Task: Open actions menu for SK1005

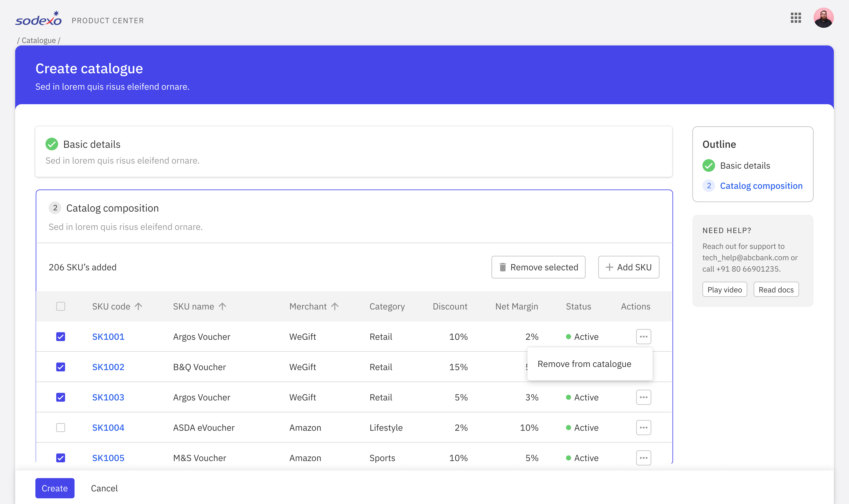Action: click(x=643, y=457)
